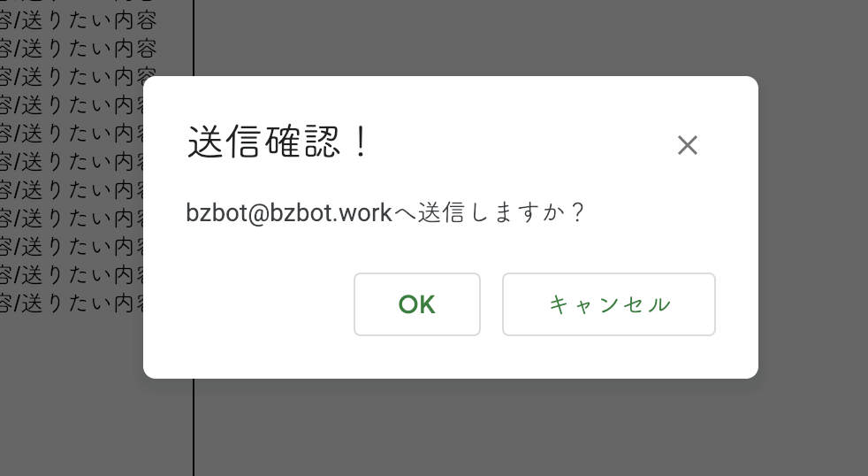The image size is (868, 476).
Task: Select the topmost fully visible 送りたい内容 cell
Action: point(78,20)
